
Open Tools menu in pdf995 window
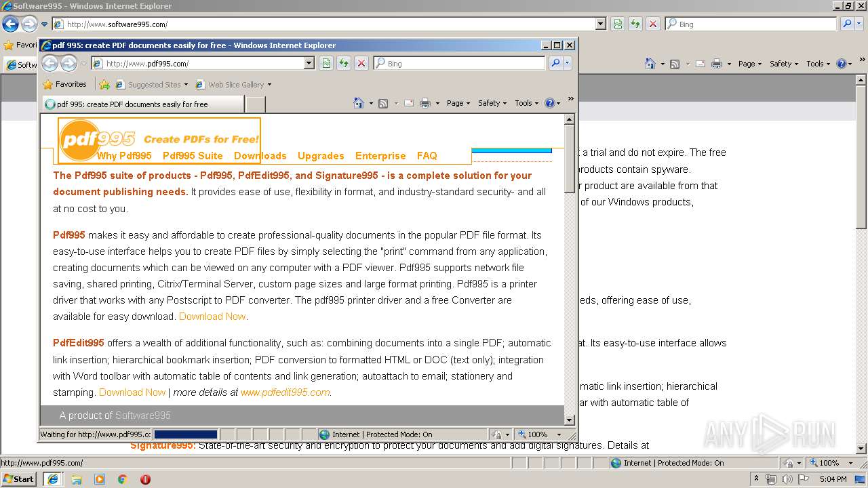tap(526, 103)
